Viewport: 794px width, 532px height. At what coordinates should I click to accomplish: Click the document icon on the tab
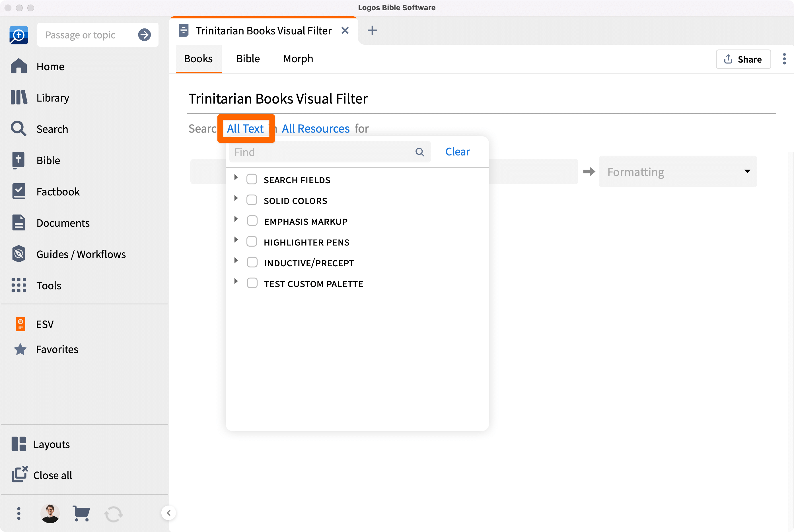(x=184, y=30)
